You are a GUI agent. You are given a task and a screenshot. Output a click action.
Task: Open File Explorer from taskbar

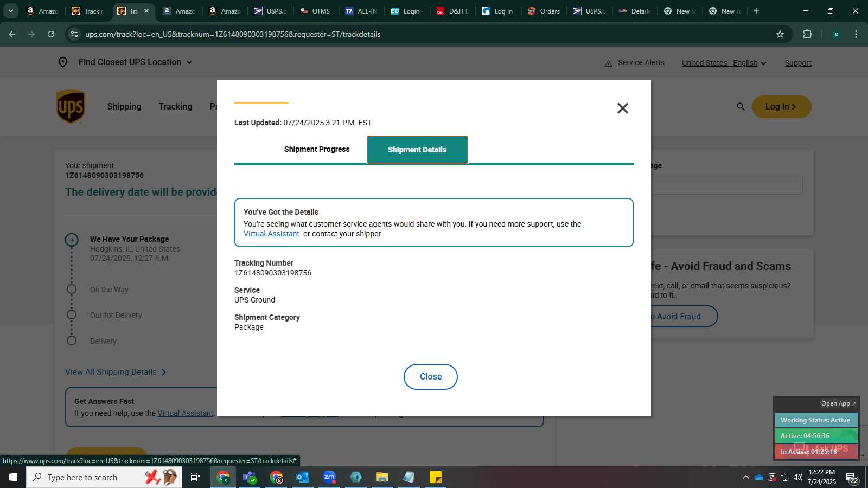382,477
